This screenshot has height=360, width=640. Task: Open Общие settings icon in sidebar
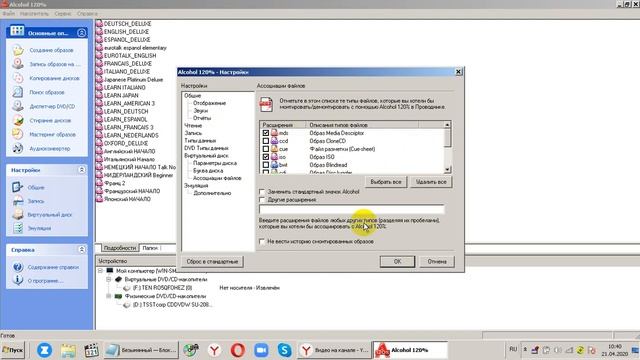[x=18, y=187]
